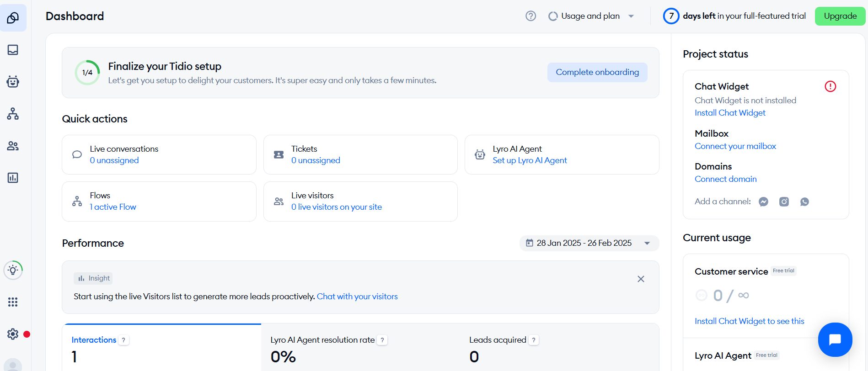Open the Lyro AI bot sidebar icon

pos(13,82)
